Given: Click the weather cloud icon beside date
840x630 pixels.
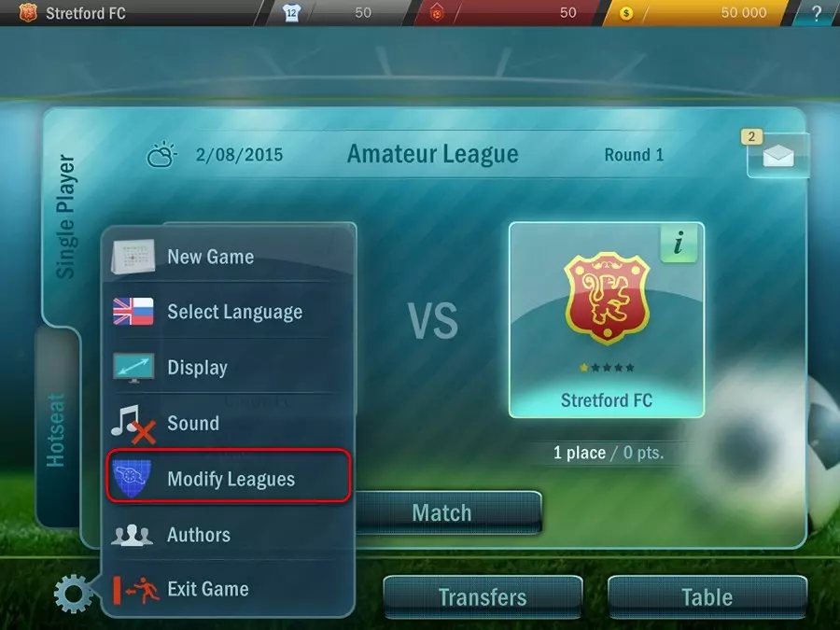Looking at the screenshot, I should point(161,155).
